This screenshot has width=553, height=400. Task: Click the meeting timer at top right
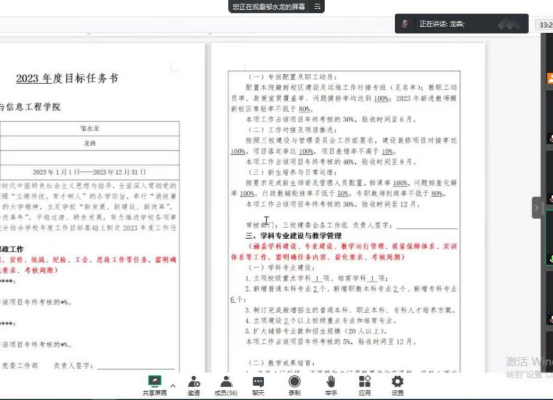coord(545,25)
